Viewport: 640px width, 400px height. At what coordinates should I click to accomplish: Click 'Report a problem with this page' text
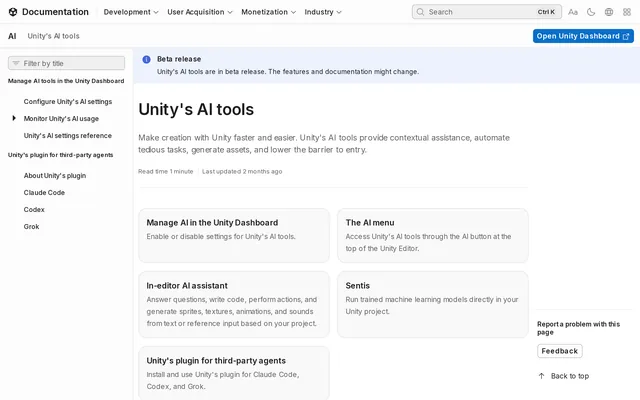[x=578, y=328]
